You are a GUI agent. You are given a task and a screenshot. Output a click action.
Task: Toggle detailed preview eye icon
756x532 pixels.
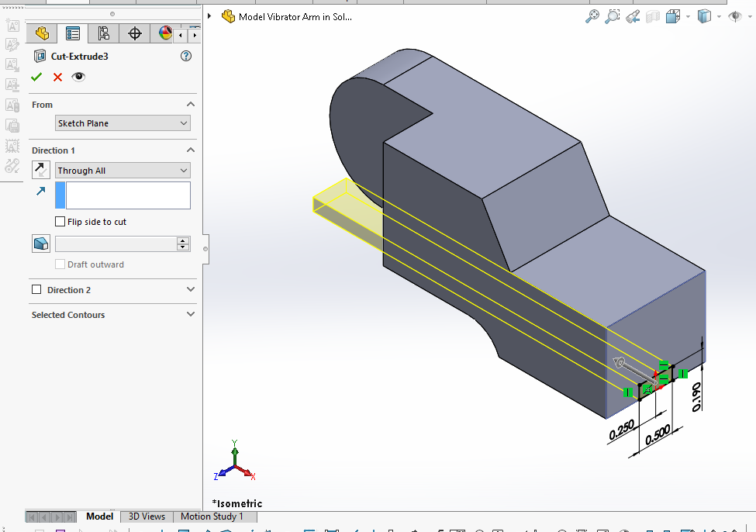click(x=78, y=77)
